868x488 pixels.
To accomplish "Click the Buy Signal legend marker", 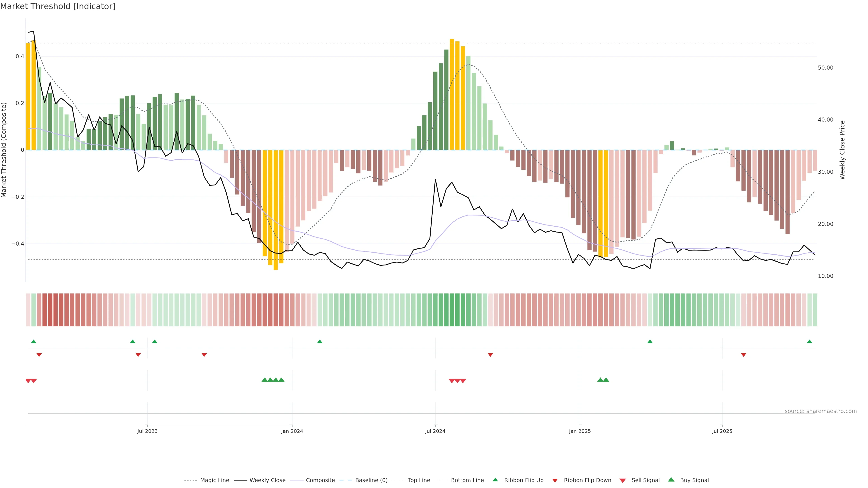I will click(x=671, y=480).
